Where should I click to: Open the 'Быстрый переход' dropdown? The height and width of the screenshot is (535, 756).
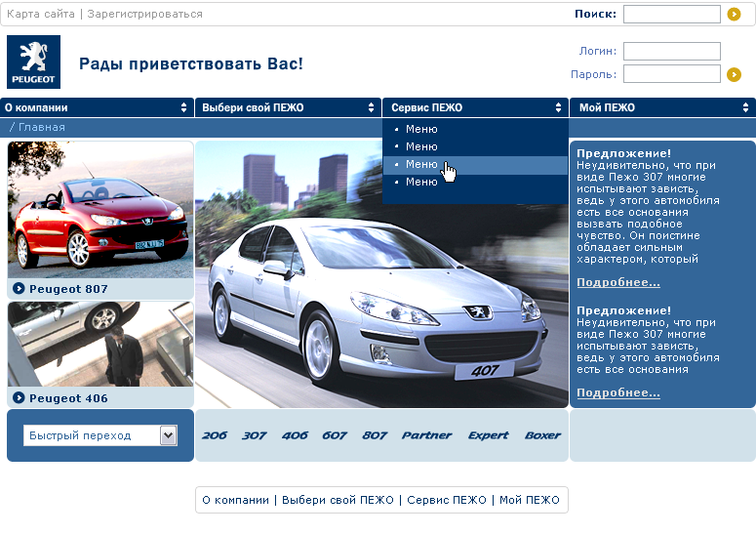(168, 435)
